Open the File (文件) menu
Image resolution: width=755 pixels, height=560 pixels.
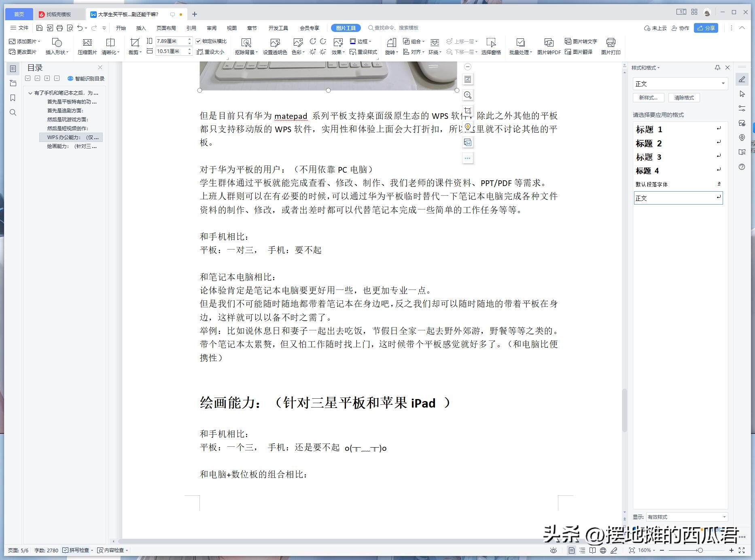point(19,28)
